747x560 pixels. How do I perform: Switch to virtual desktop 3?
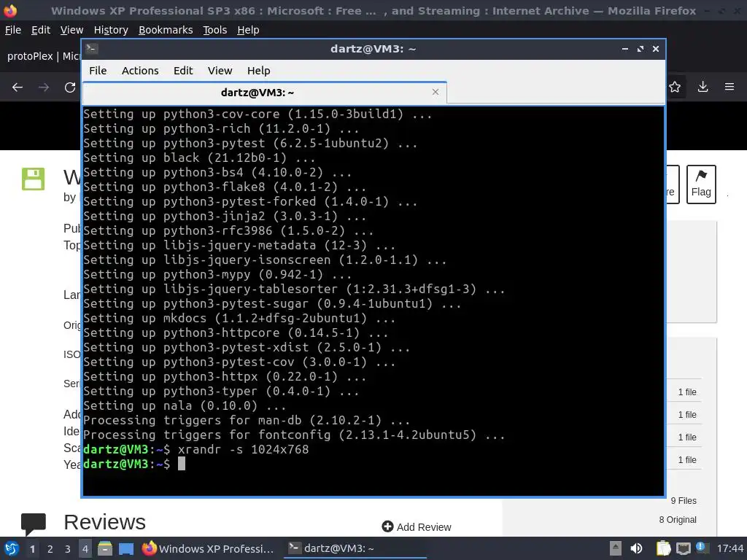(68, 549)
